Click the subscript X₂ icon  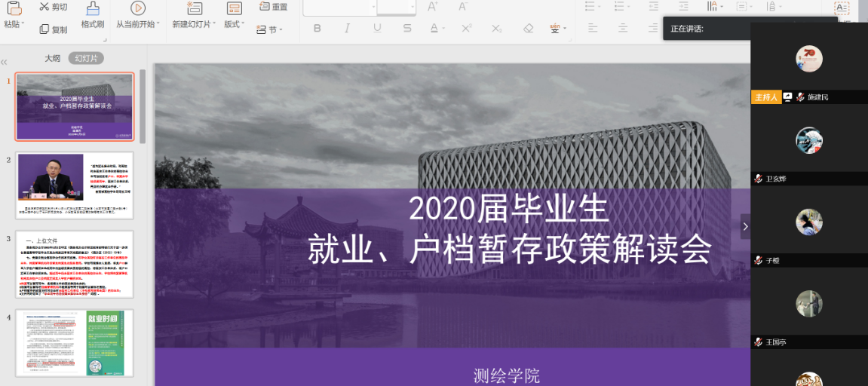coord(496,29)
